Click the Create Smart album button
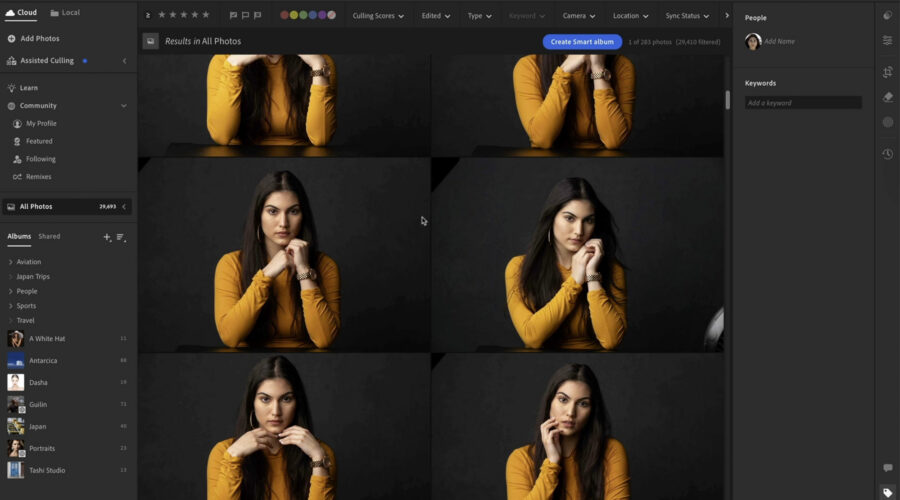900x500 pixels. [582, 41]
